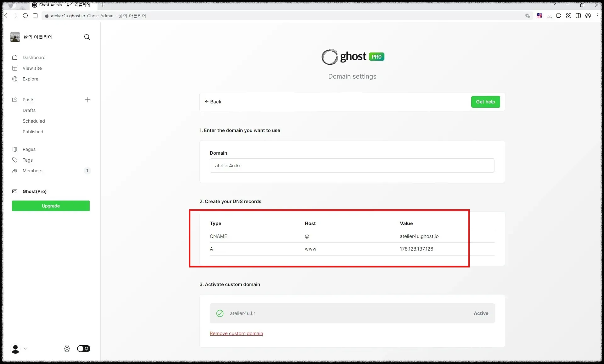Viewport: 604px width, 364px height.
Task: Click the Tags label icon
Action: pyautogui.click(x=15, y=160)
